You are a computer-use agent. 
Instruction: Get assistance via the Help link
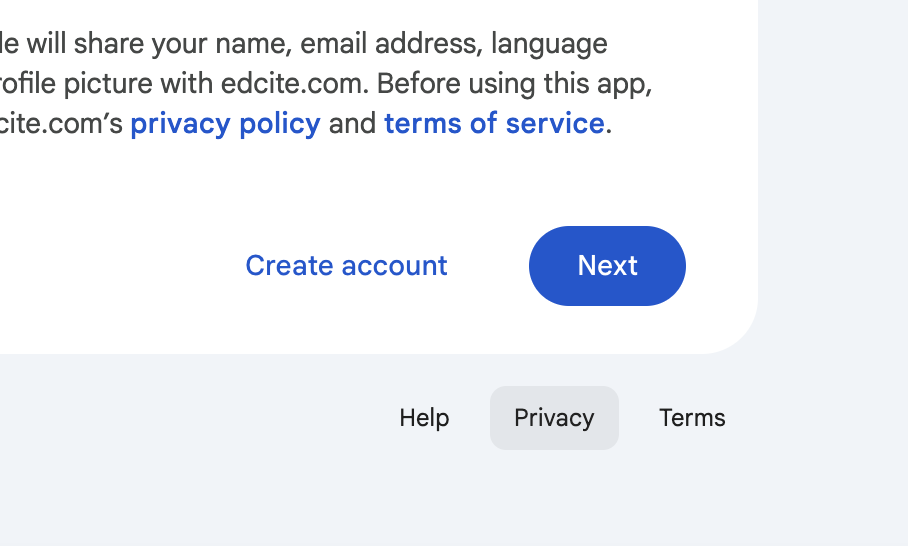click(x=424, y=418)
